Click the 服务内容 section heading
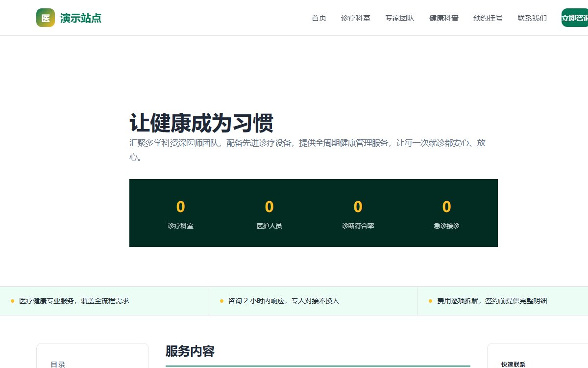 (190, 351)
